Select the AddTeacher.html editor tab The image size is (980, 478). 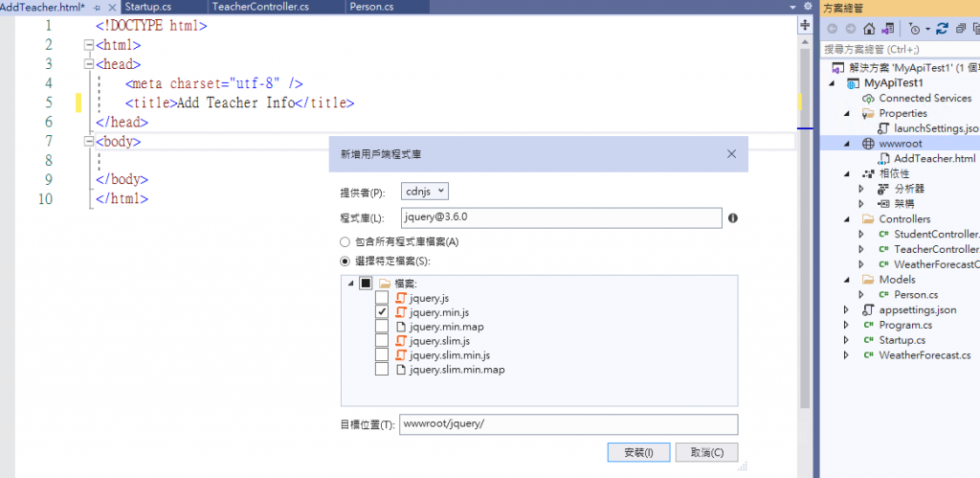click(42, 7)
